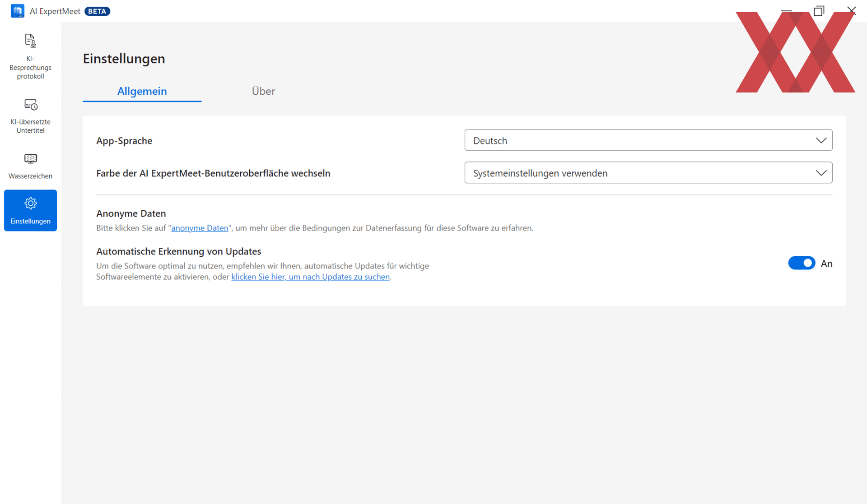Minimize the application window
The image size is (867, 504).
tap(786, 11)
